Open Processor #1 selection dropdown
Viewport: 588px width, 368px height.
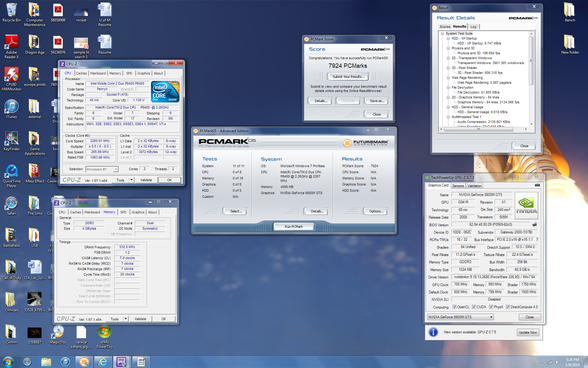tap(102, 169)
